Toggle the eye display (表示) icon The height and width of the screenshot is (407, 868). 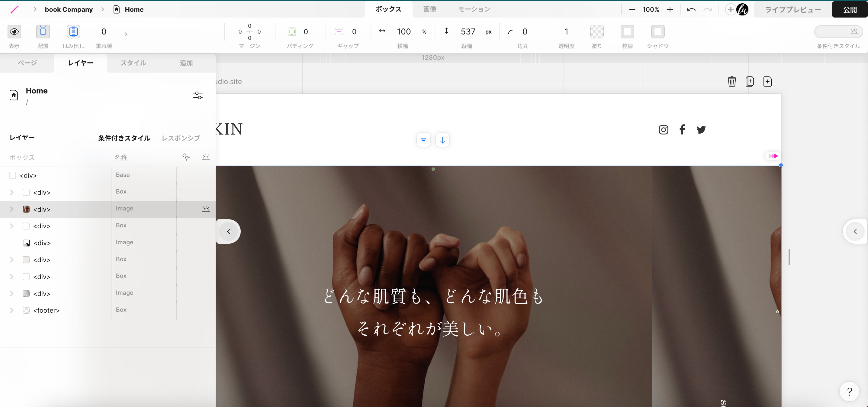point(14,32)
